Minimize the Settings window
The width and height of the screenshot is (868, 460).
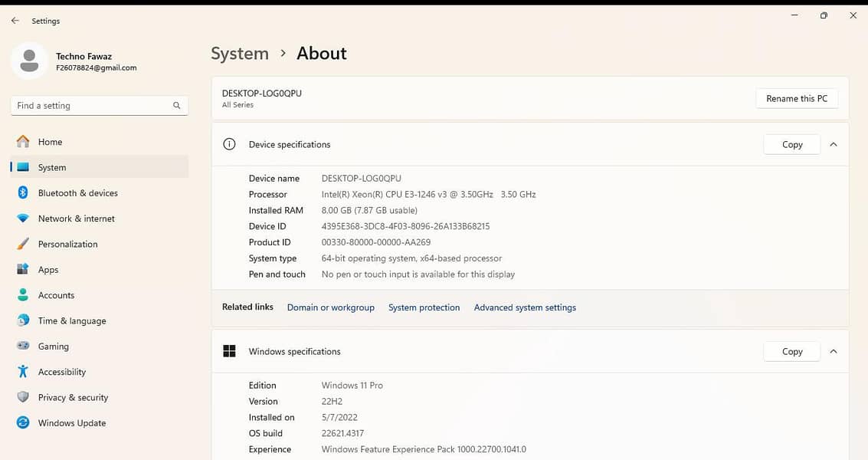tap(795, 15)
